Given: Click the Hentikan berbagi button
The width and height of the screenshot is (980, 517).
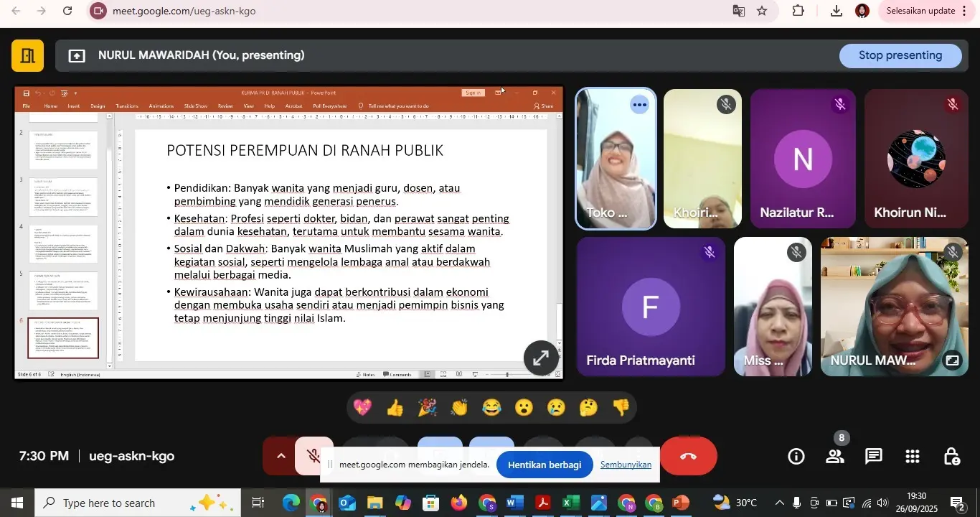Looking at the screenshot, I should 545,465.
